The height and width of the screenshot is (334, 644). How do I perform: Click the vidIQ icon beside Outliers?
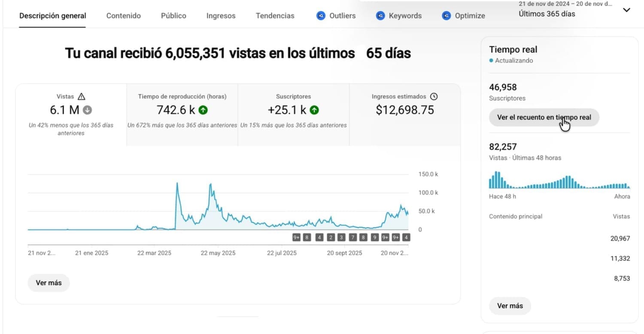pos(321,16)
